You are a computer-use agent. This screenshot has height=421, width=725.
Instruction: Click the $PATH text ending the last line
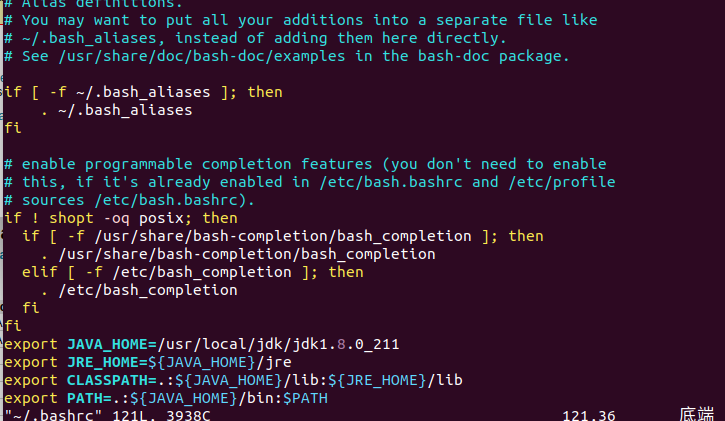(306, 398)
